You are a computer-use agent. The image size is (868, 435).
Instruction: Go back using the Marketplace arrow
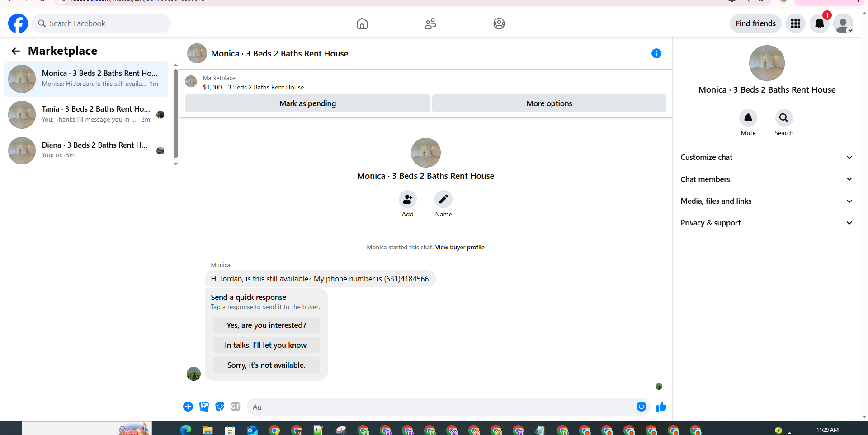point(16,51)
